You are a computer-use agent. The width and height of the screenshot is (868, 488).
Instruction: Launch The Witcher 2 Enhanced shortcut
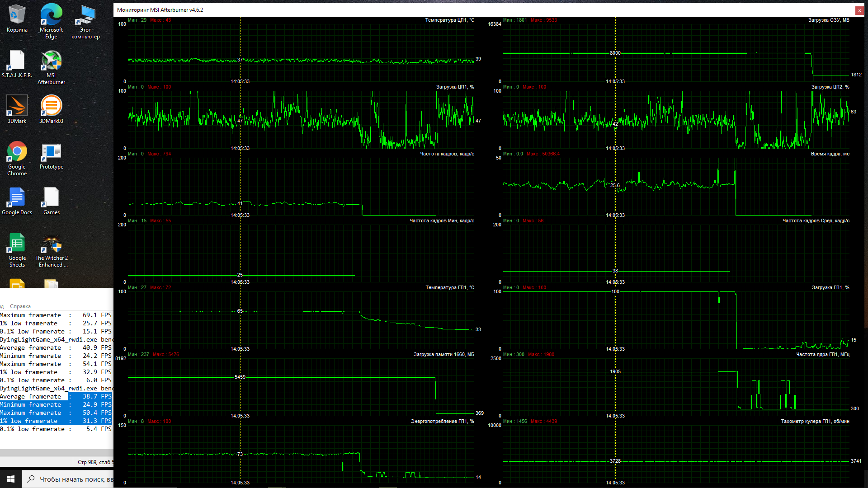[x=51, y=244]
